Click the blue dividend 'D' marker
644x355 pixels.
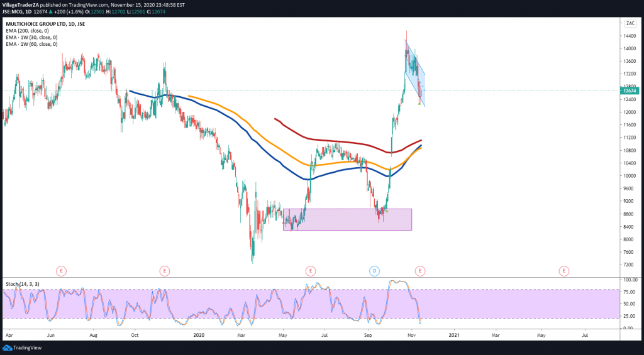coord(374,271)
